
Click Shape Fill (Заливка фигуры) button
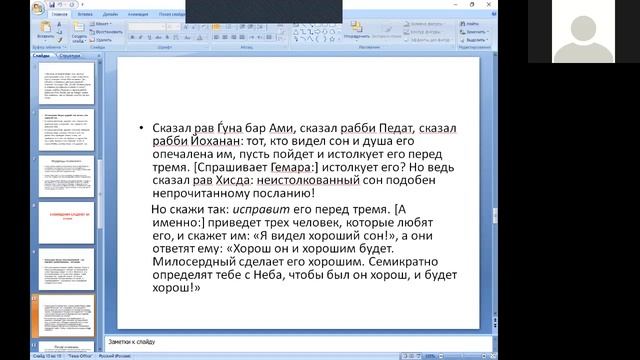point(423,24)
